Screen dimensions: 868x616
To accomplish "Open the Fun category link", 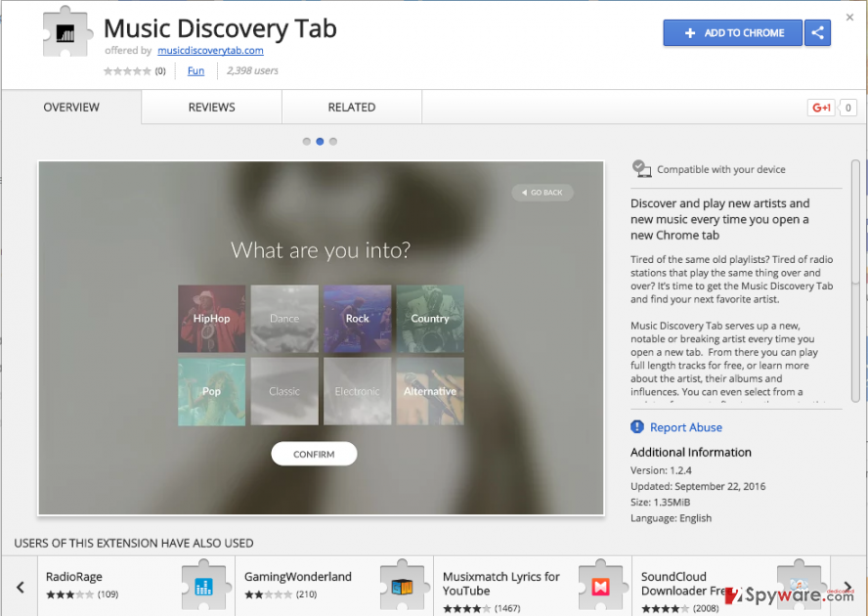I will [195, 71].
